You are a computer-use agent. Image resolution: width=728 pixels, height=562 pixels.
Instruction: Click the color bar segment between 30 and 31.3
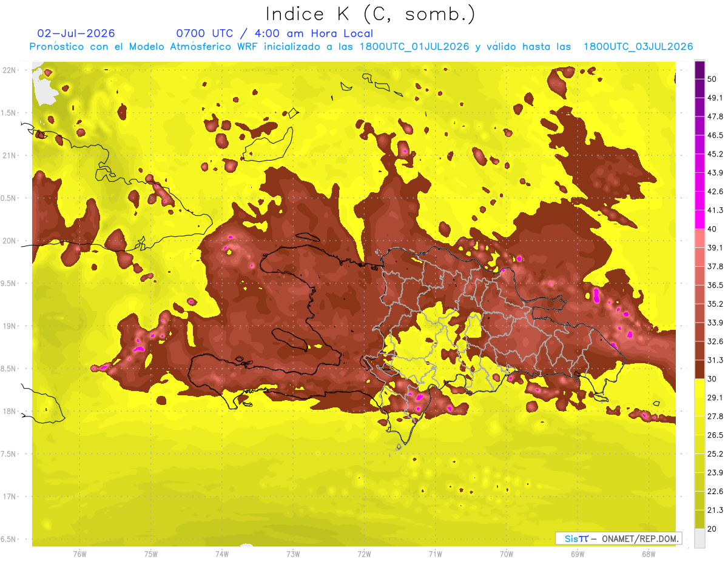click(x=699, y=369)
